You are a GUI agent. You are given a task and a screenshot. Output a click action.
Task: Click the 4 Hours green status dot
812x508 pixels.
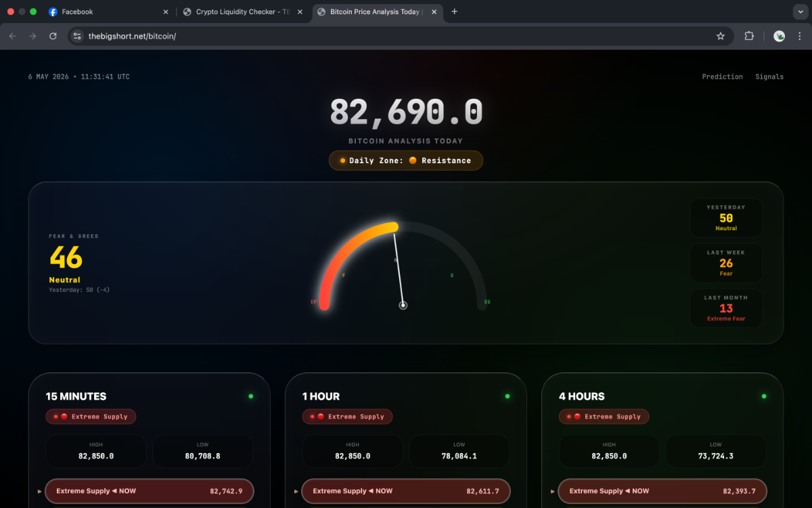pyautogui.click(x=764, y=396)
